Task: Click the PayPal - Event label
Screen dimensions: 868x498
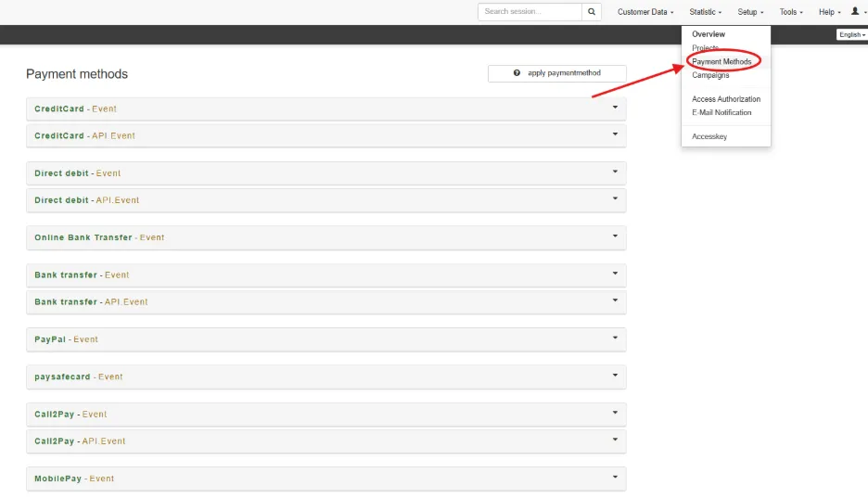Action: (67, 339)
